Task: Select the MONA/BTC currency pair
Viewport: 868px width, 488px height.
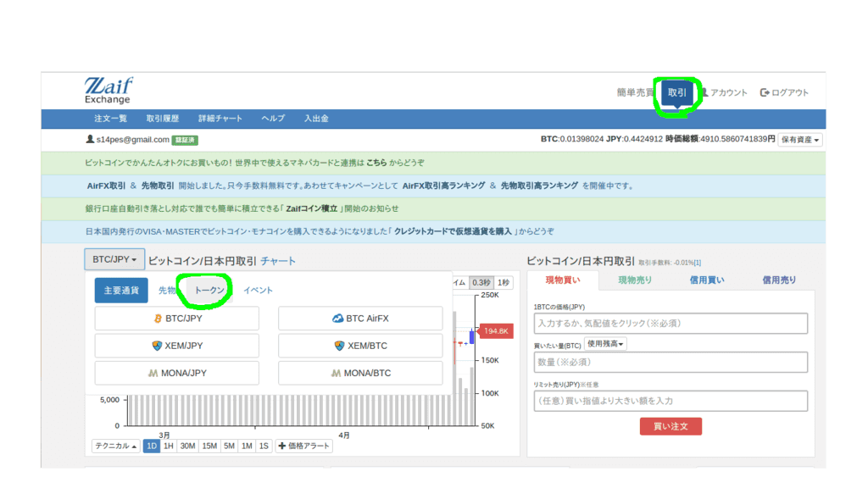Action: 360,373
